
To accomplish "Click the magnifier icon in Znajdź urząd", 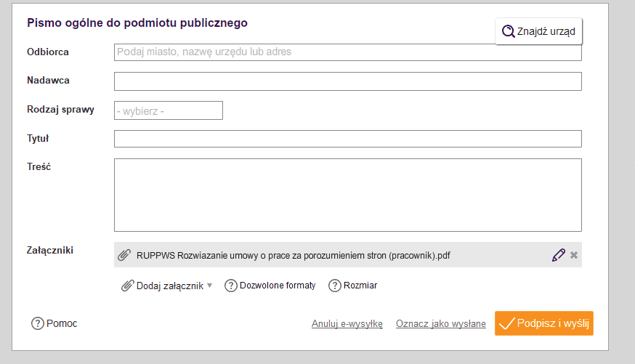I will [508, 31].
